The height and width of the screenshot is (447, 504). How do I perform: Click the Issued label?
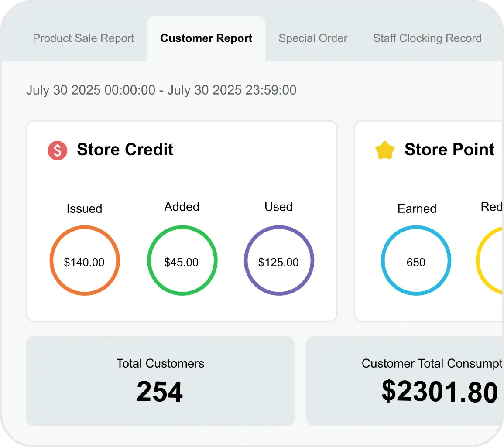pos(84,208)
